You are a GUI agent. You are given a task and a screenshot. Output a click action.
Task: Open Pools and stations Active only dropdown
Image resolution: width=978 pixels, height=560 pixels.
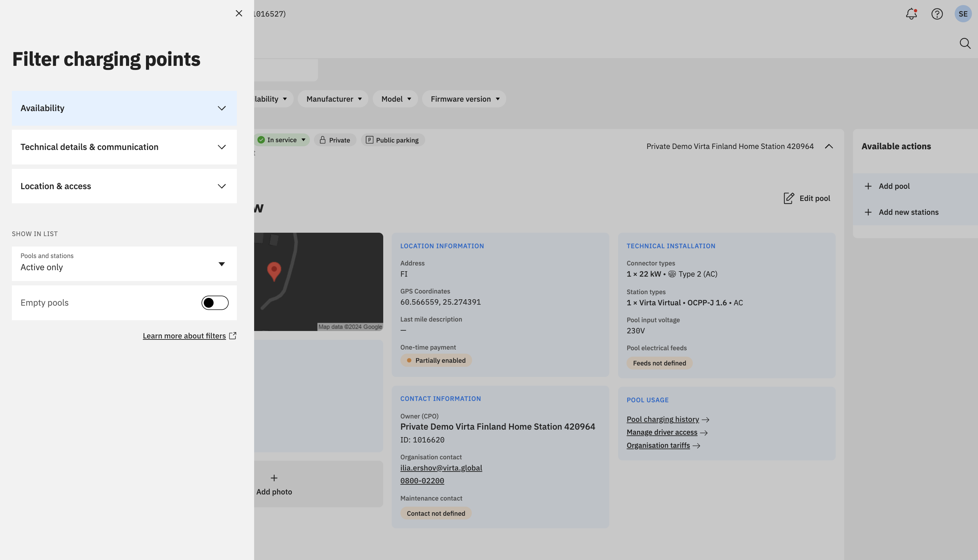[124, 264]
